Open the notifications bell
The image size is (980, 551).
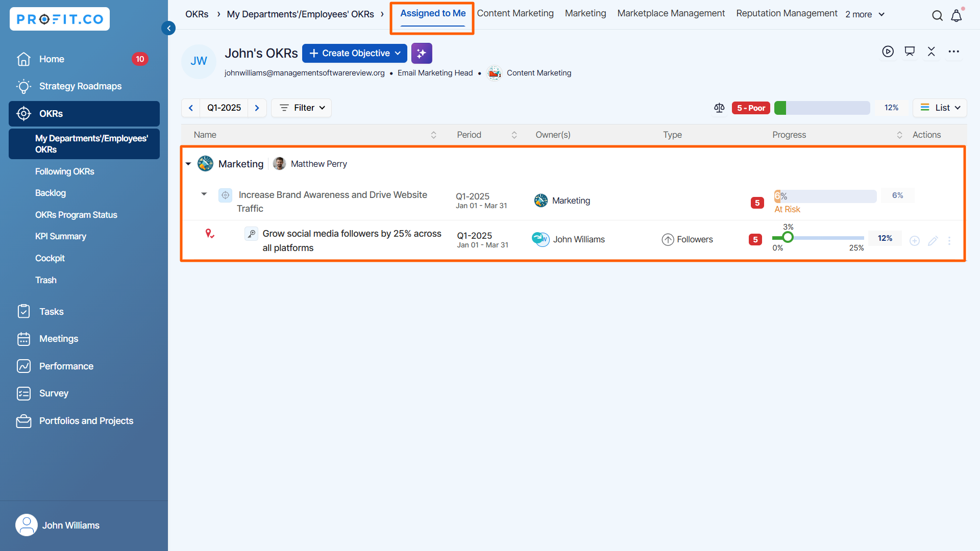click(957, 16)
